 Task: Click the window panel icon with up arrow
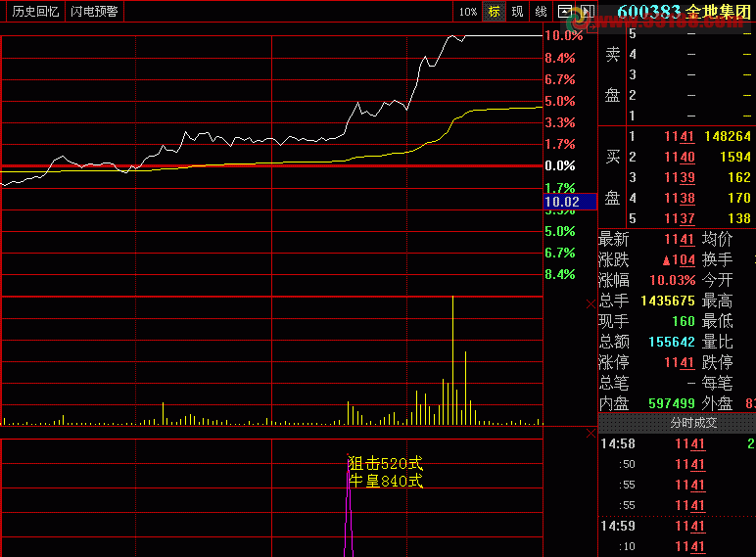click(565, 11)
